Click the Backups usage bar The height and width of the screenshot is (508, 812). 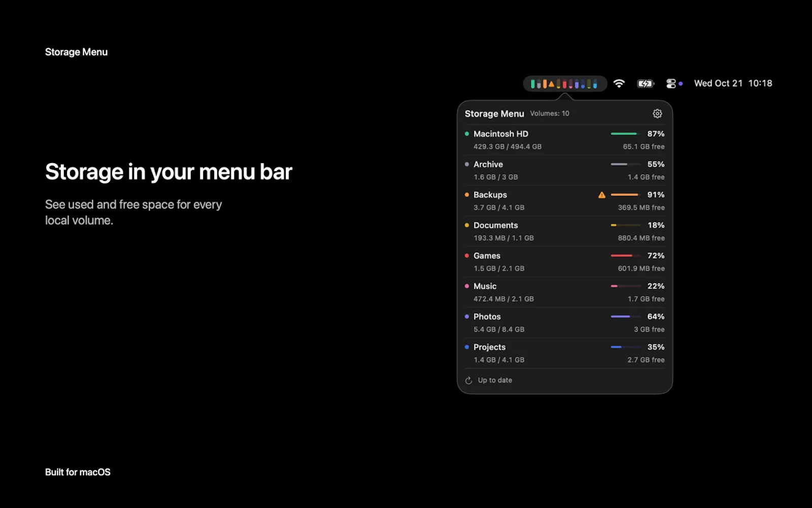point(626,195)
